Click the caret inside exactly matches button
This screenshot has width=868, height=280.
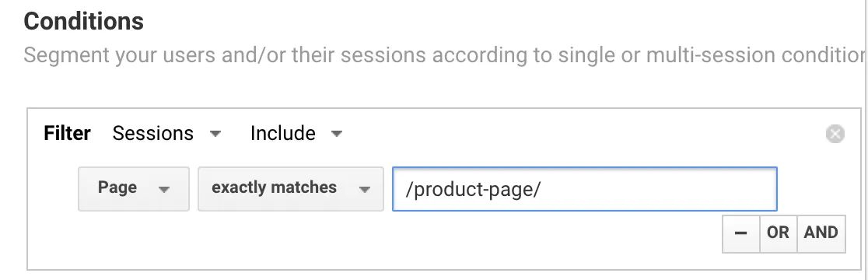click(364, 189)
